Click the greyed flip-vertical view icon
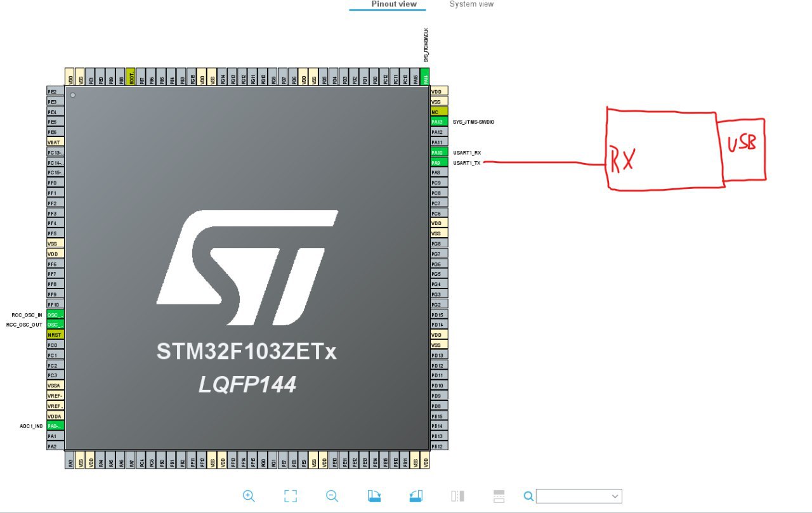 pos(499,496)
